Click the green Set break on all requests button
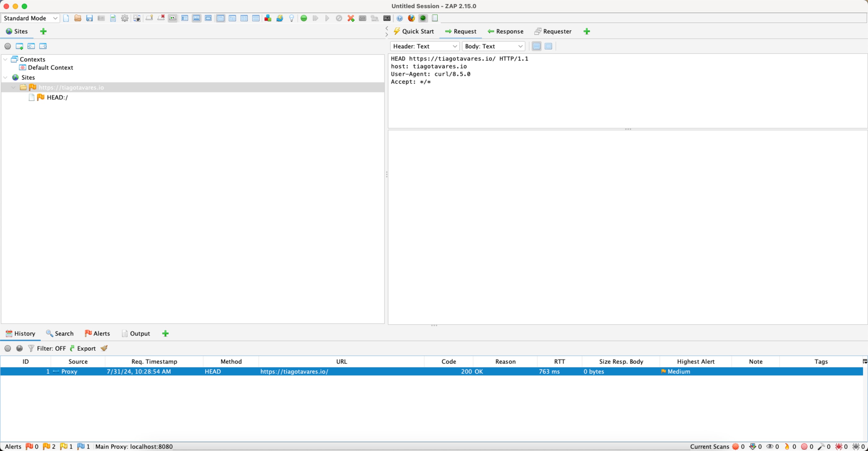The height and width of the screenshot is (451, 868). pyautogui.click(x=303, y=18)
